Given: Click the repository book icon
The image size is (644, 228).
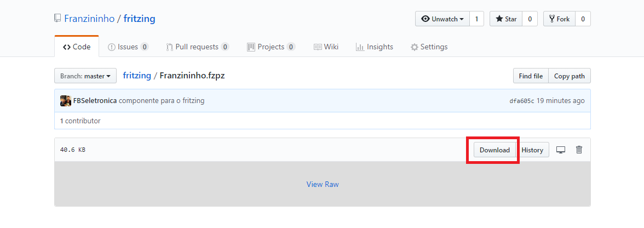Looking at the screenshot, I should 58,19.
